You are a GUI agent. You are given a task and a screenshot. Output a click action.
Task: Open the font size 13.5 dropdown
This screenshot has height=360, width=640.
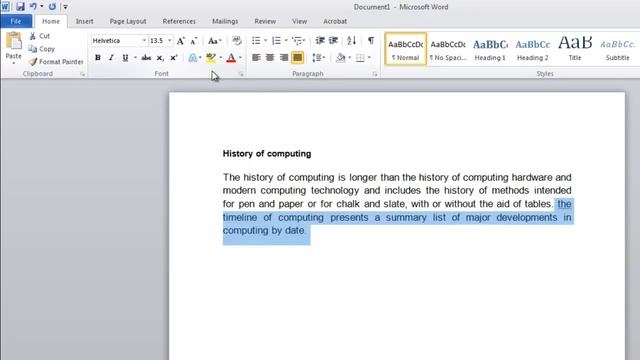(169, 41)
